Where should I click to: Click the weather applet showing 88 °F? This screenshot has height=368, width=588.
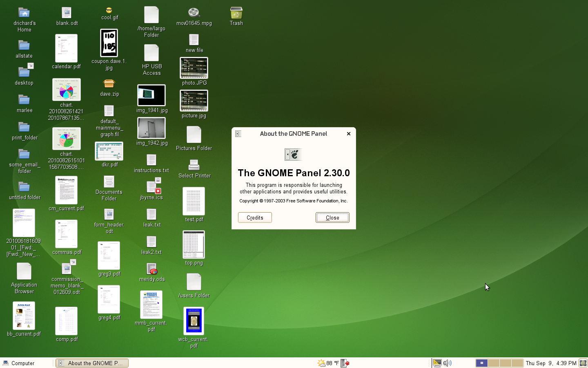coord(328,363)
